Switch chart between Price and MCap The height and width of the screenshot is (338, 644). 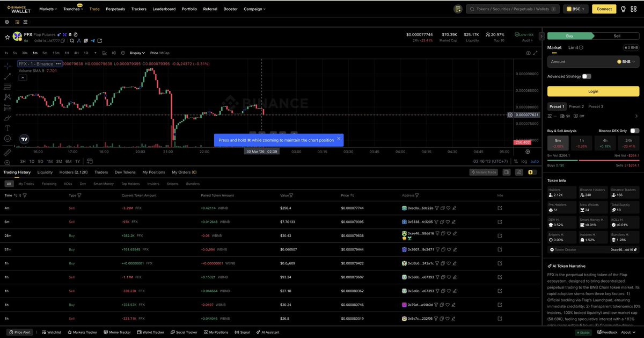tap(159, 53)
